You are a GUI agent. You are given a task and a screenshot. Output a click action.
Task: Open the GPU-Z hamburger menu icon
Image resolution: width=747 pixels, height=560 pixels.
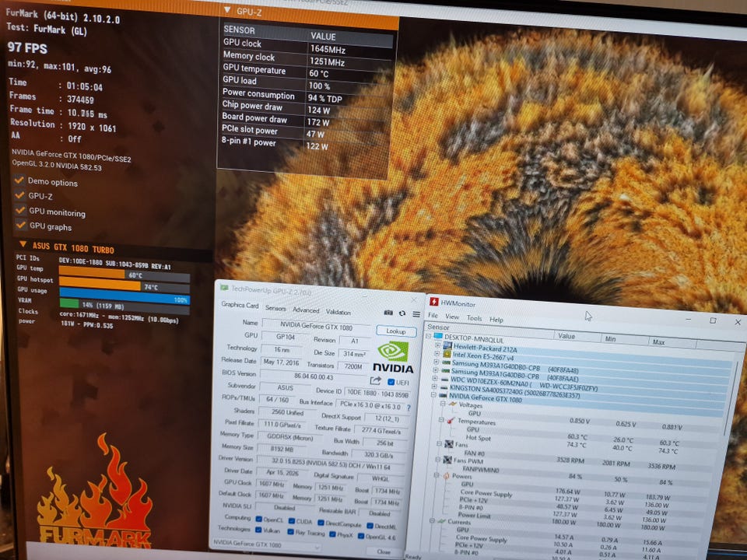416,314
